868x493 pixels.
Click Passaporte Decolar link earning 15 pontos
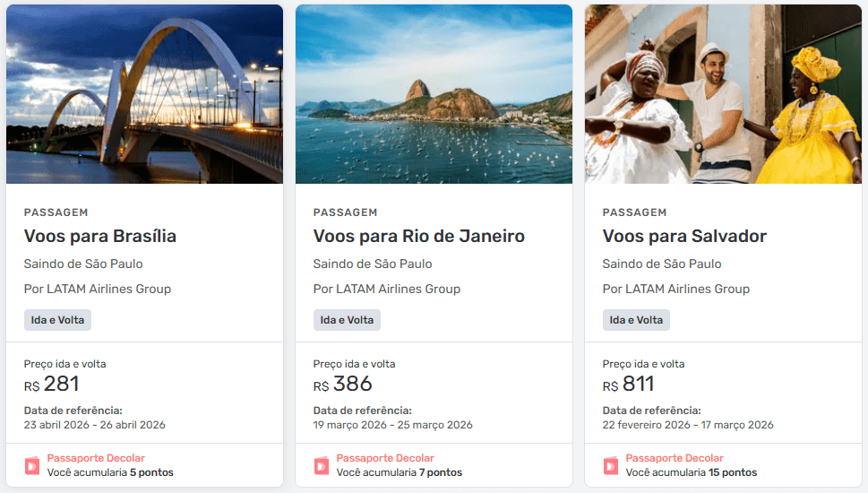point(675,458)
